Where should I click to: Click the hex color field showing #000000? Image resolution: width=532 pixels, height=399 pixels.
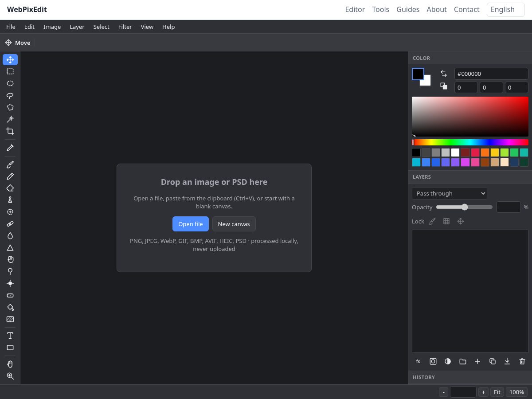[491, 74]
